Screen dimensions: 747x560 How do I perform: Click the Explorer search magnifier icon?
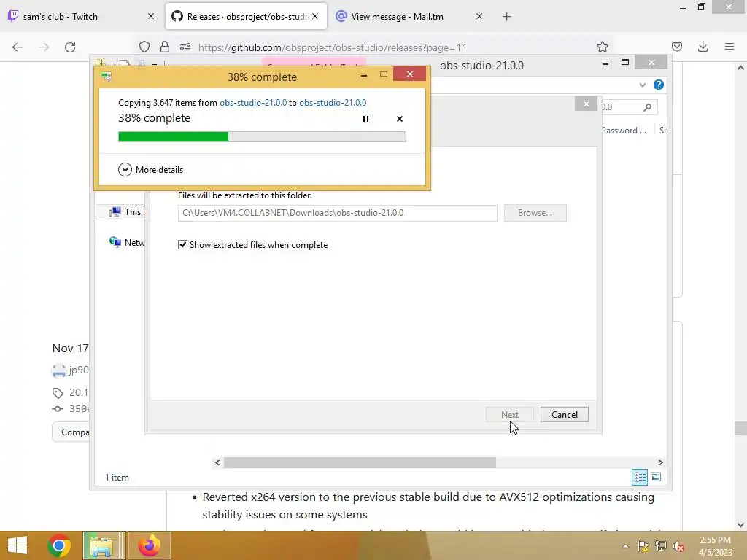(647, 107)
